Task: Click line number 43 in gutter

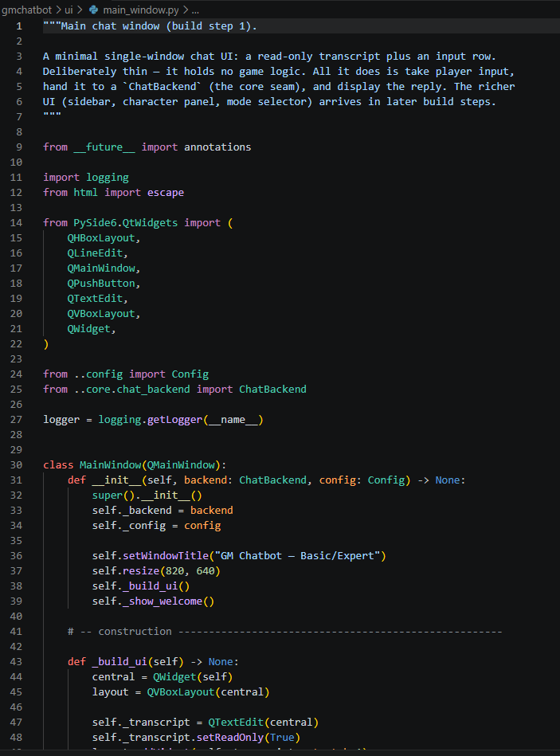Action: (x=16, y=661)
